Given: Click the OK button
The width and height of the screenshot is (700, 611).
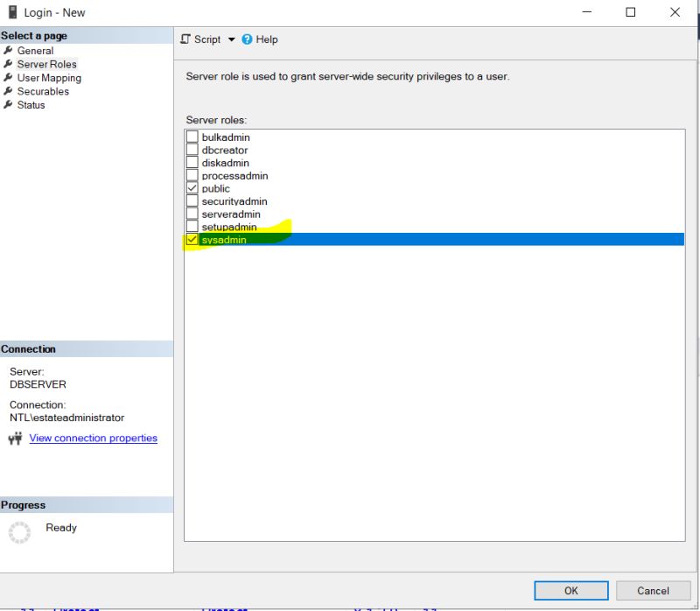Looking at the screenshot, I should pyautogui.click(x=570, y=590).
